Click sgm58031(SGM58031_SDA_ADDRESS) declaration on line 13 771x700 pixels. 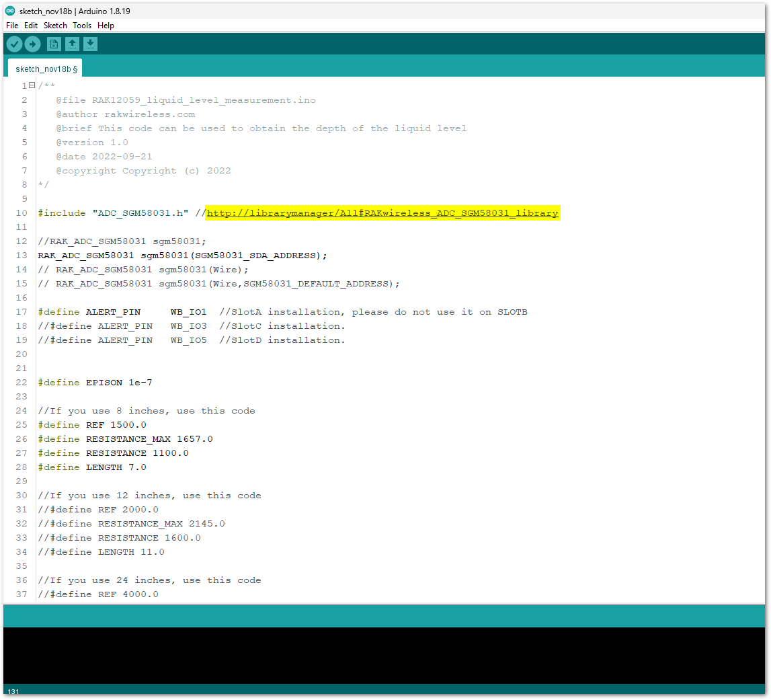(182, 256)
